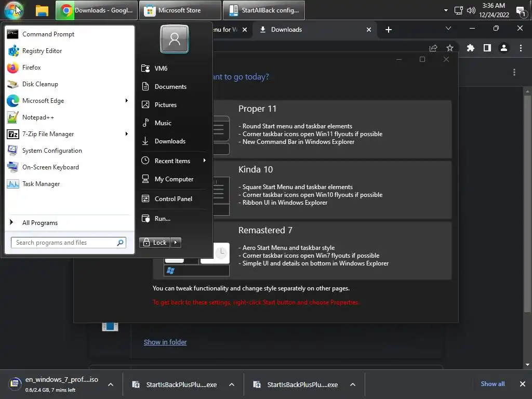Open Control Panel from the Start menu
Viewport: 532px width, 399px height.
(174, 199)
